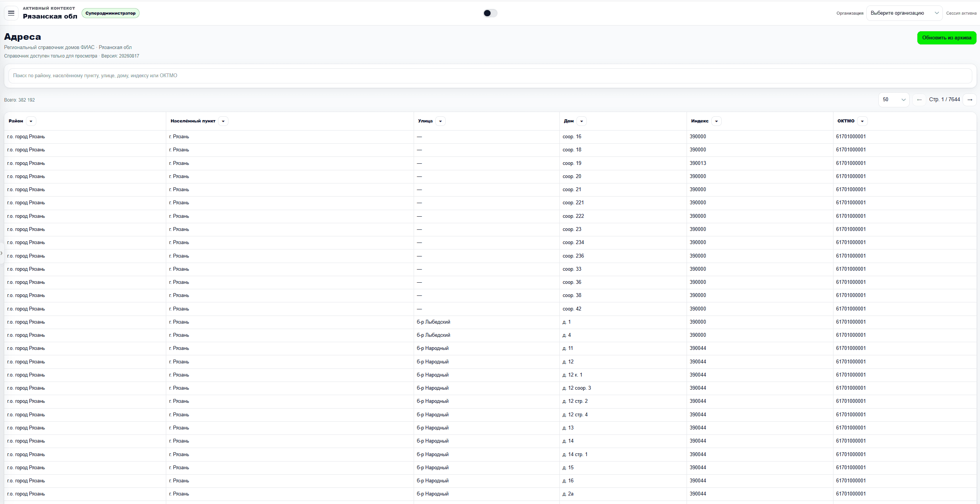The image size is (980, 504).
Task: Click the Обновить из архива button
Action: (x=947, y=38)
